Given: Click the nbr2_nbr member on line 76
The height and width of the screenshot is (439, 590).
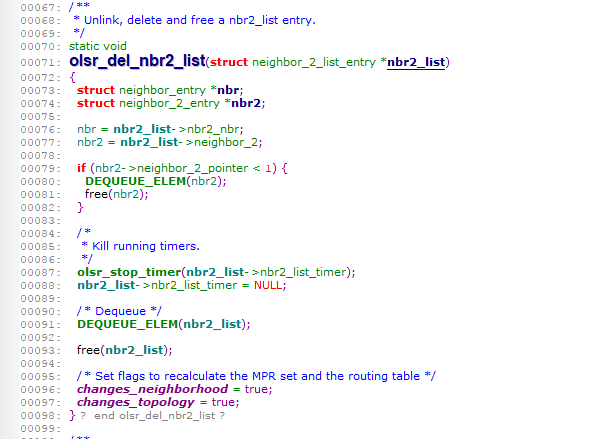Looking at the screenshot, I should pyautogui.click(x=213, y=129).
